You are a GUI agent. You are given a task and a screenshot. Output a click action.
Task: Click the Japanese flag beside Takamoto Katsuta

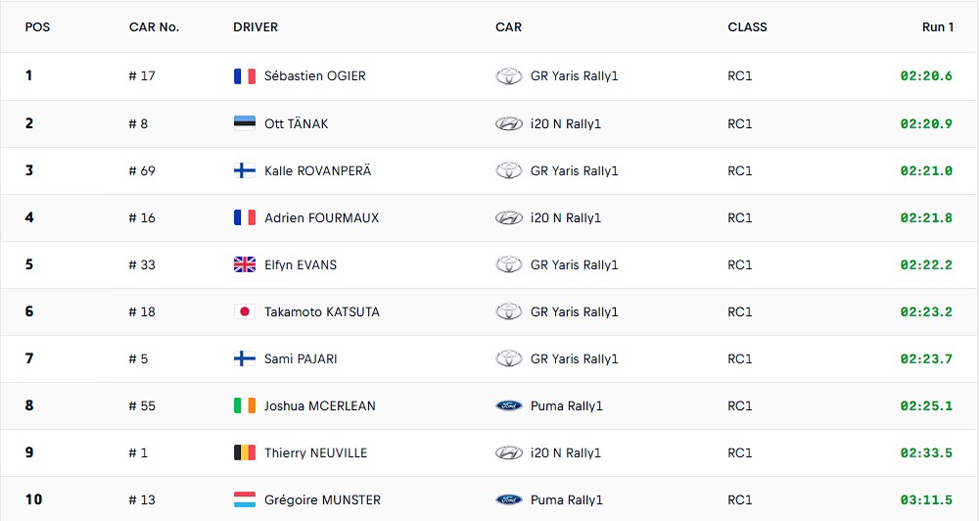(x=245, y=311)
